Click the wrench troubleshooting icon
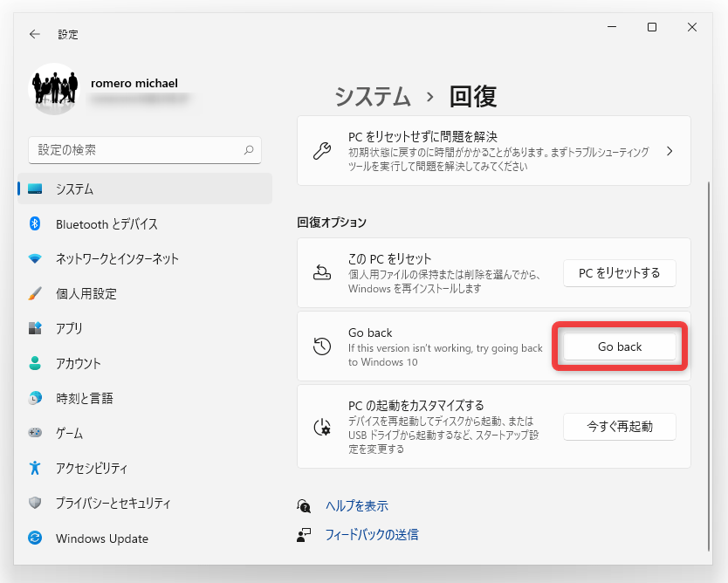 click(322, 151)
